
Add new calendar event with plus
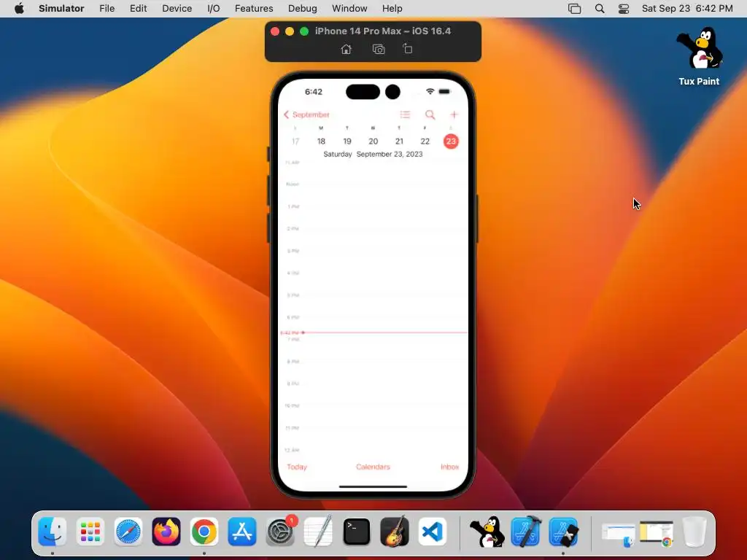click(454, 114)
